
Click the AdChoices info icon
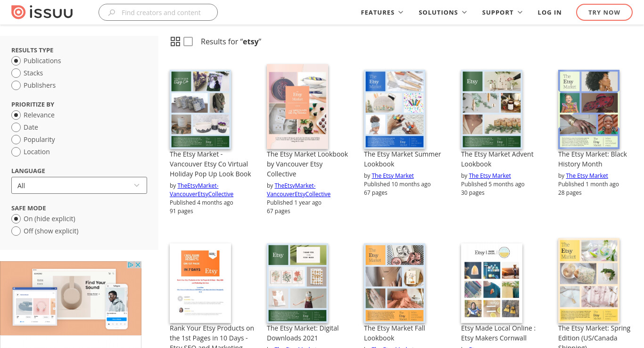132,265
